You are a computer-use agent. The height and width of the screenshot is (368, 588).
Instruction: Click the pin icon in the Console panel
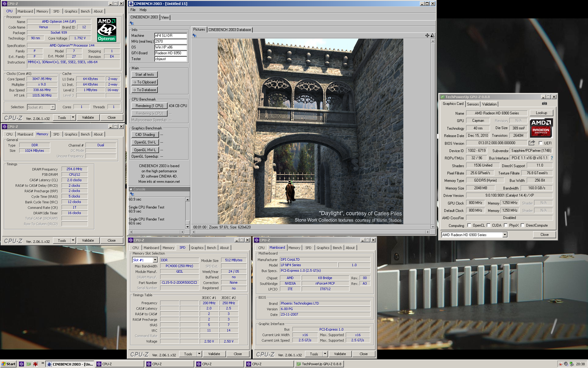point(132,194)
